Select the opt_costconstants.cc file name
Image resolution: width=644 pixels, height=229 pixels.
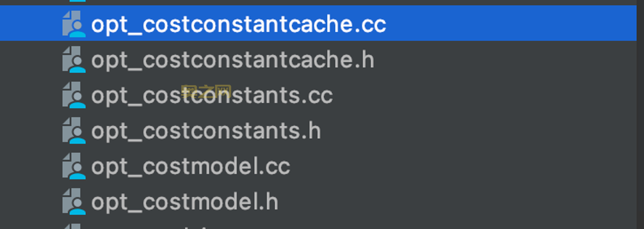point(212,95)
